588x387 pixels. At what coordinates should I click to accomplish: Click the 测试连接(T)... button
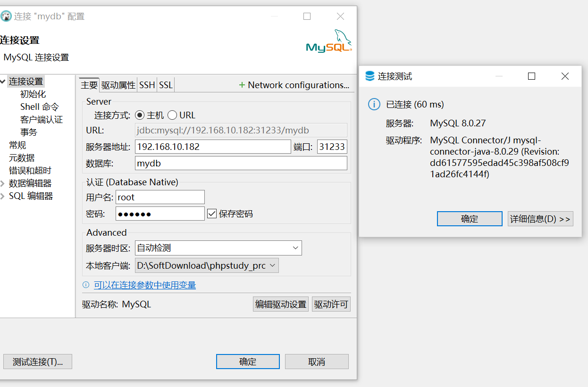38,362
